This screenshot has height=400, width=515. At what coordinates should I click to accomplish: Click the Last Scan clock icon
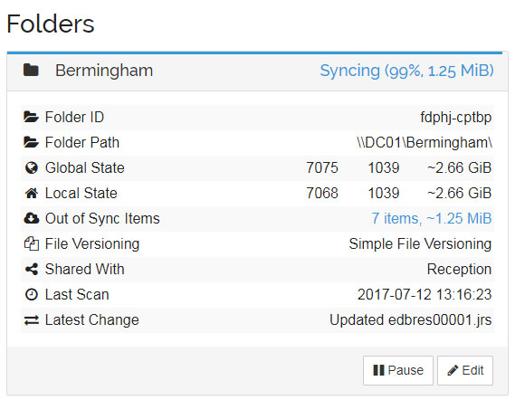[x=31, y=294]
